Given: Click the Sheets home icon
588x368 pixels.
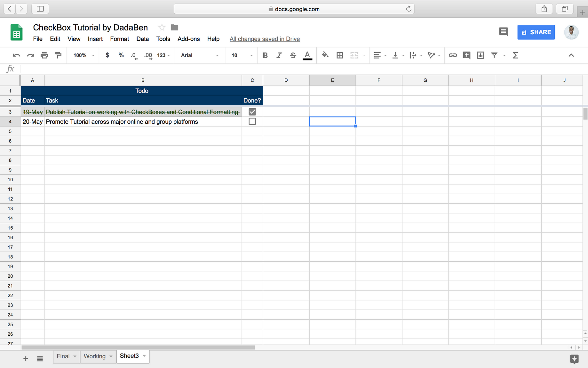Looking at the screenshot, I should coord(16,32).
